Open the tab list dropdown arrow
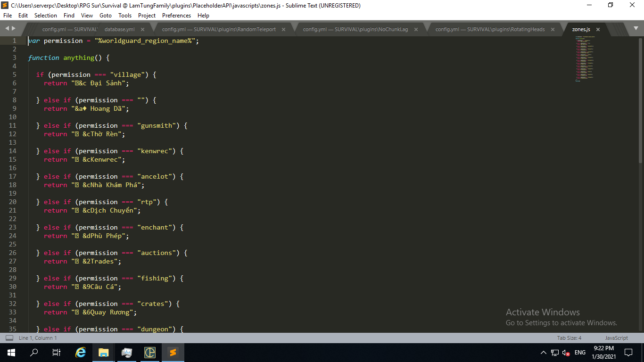Screen dimensions: 644x362 point(636,29)
